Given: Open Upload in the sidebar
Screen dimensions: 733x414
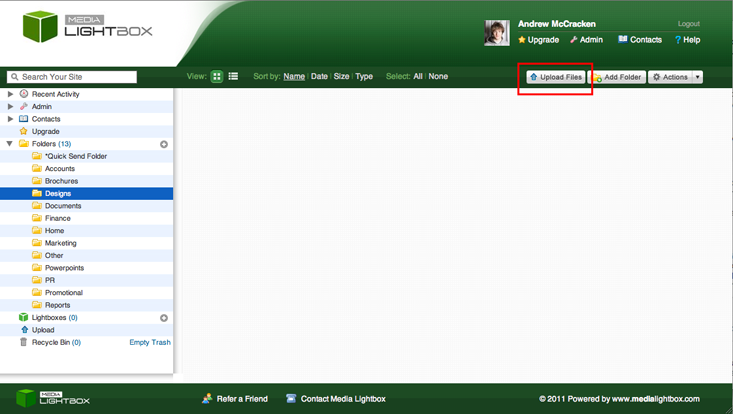Looking at the screenshot, I should click(43, 330).
